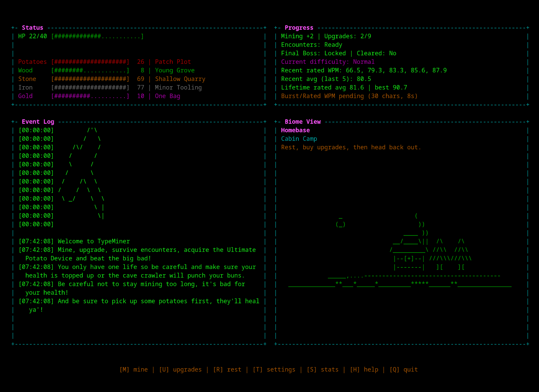Click the "You only have one life" log line

pos(137,271)
